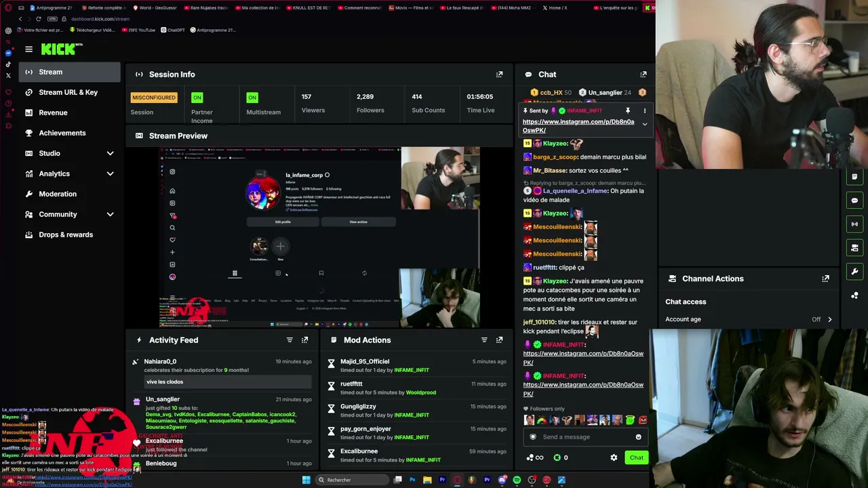Click the camera panel icon in right sidebar
Image resolution: width=868 pixels, height=488 pixels.
[854, 247]
